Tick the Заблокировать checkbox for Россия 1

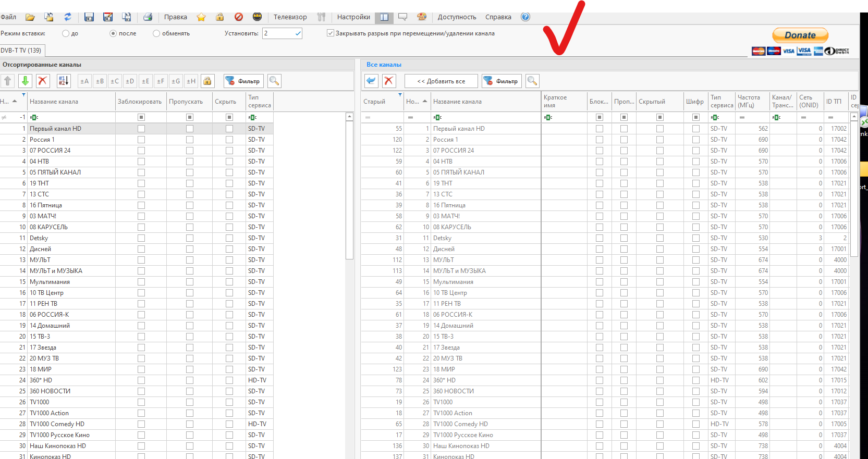[x=141, y=140]
